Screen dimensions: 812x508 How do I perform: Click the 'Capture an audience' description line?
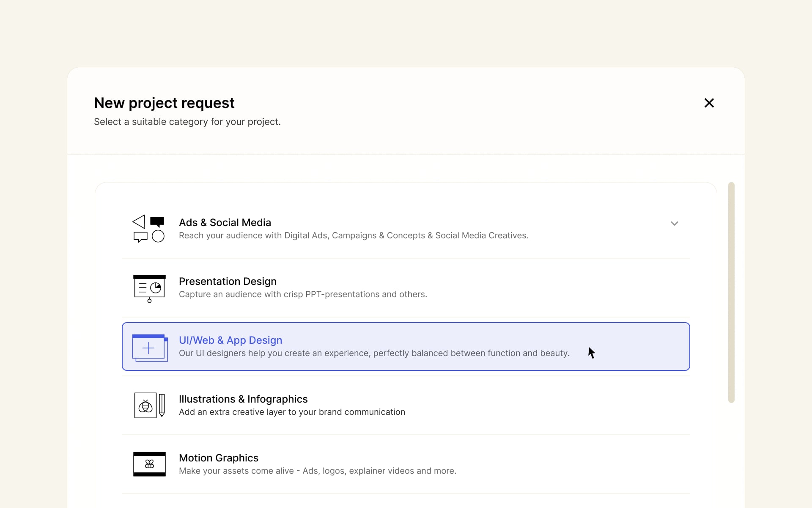tap(303, 295)
